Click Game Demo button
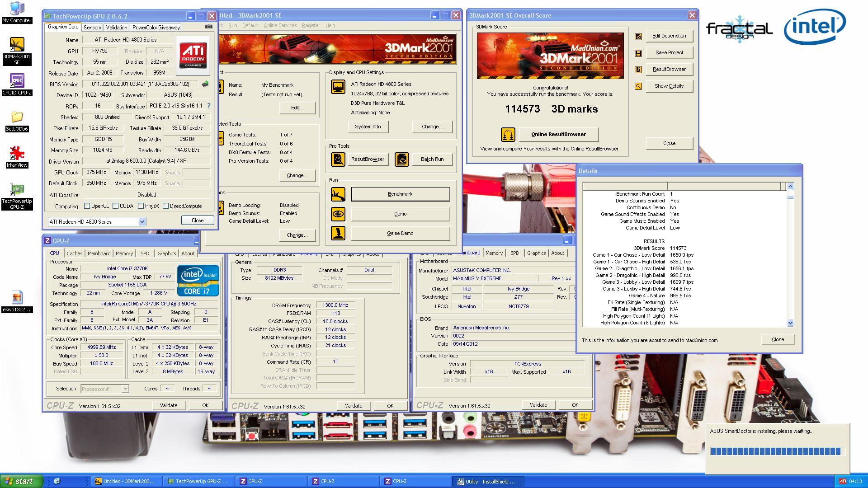This screenshot has height=488, width=868. coord(401,234)
